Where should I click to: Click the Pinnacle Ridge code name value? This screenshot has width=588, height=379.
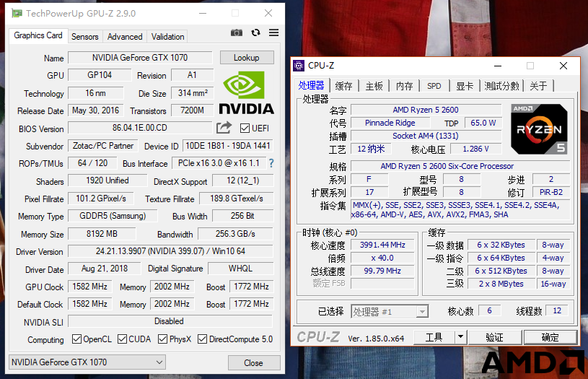click(390, 123)
